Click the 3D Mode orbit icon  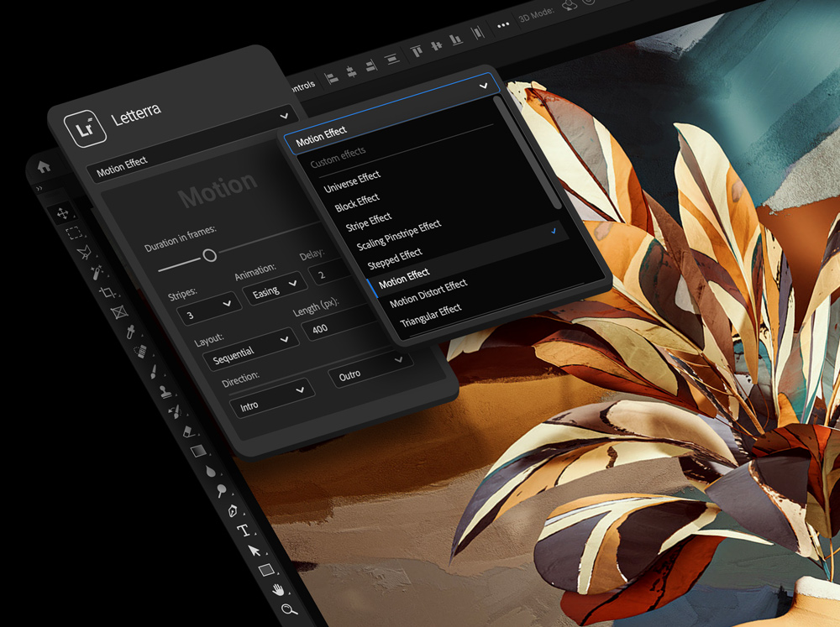(x=570, y=5)
